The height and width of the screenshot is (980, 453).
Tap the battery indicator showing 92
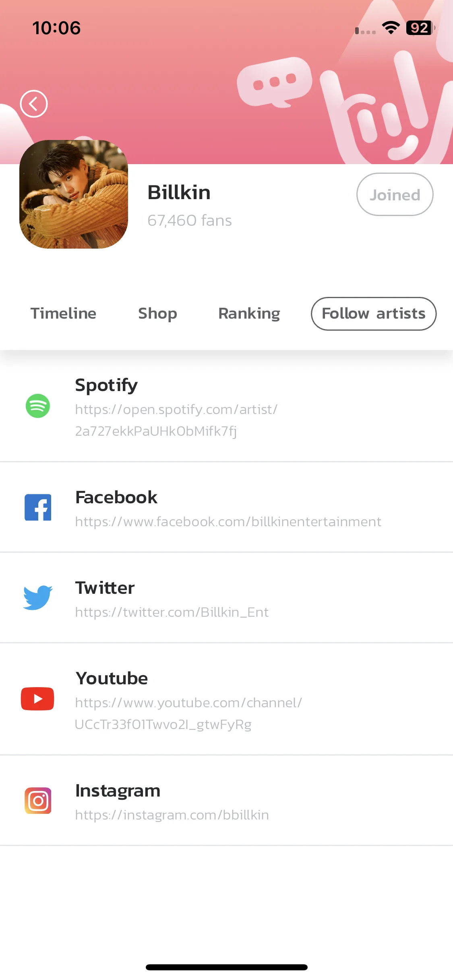(x=420, y=28)
